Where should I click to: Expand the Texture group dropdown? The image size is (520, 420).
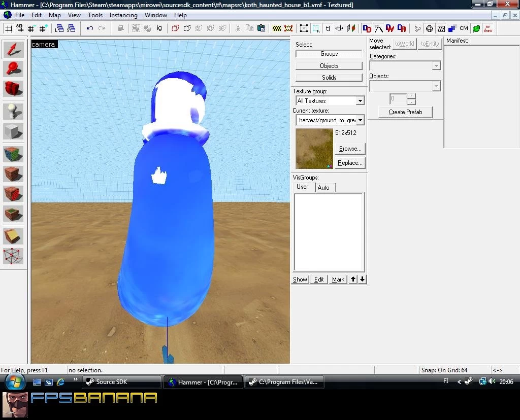click(360, 101)
